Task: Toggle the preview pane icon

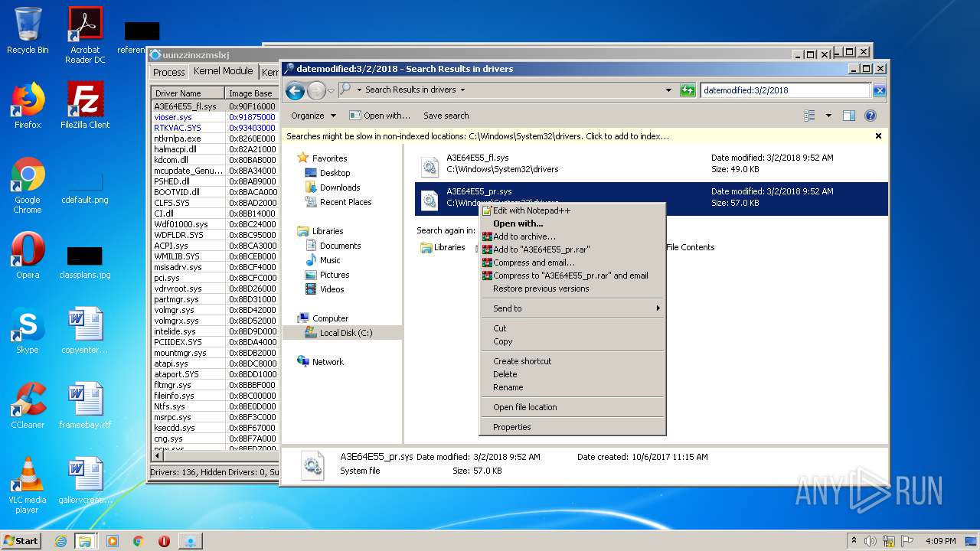Action: (848, 116)
